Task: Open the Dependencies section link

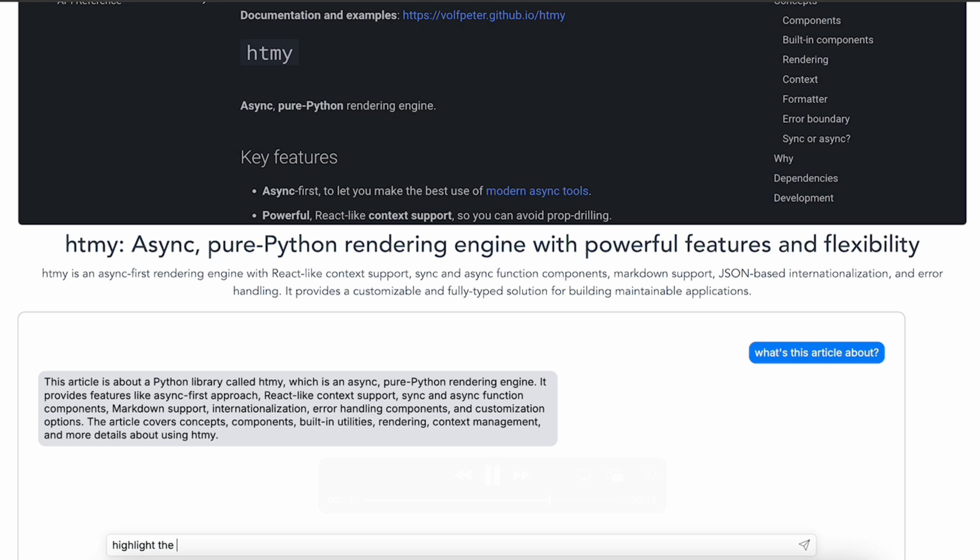Action: 805,178
